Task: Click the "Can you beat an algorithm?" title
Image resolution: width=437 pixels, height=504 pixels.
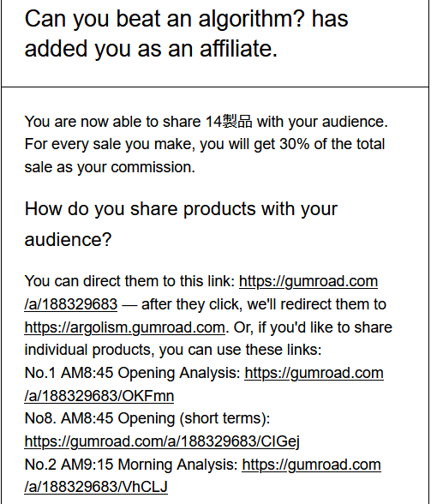Action: tap(165, 19)
